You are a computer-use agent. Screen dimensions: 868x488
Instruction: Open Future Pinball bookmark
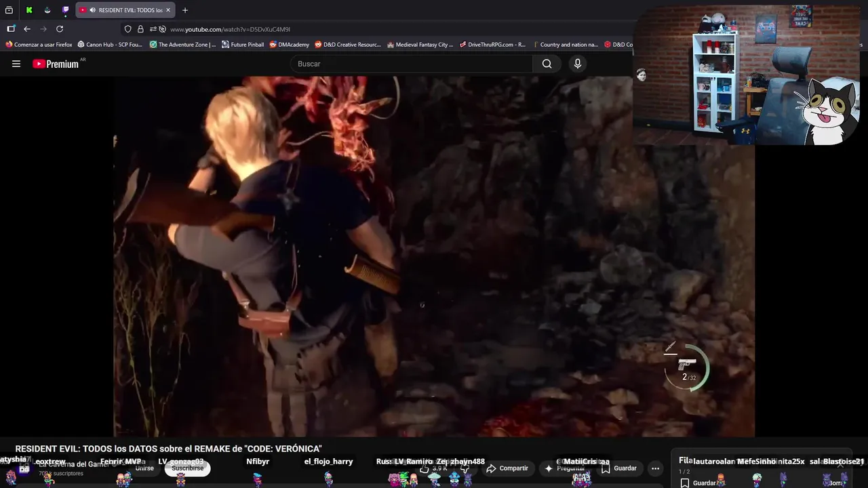243,45
